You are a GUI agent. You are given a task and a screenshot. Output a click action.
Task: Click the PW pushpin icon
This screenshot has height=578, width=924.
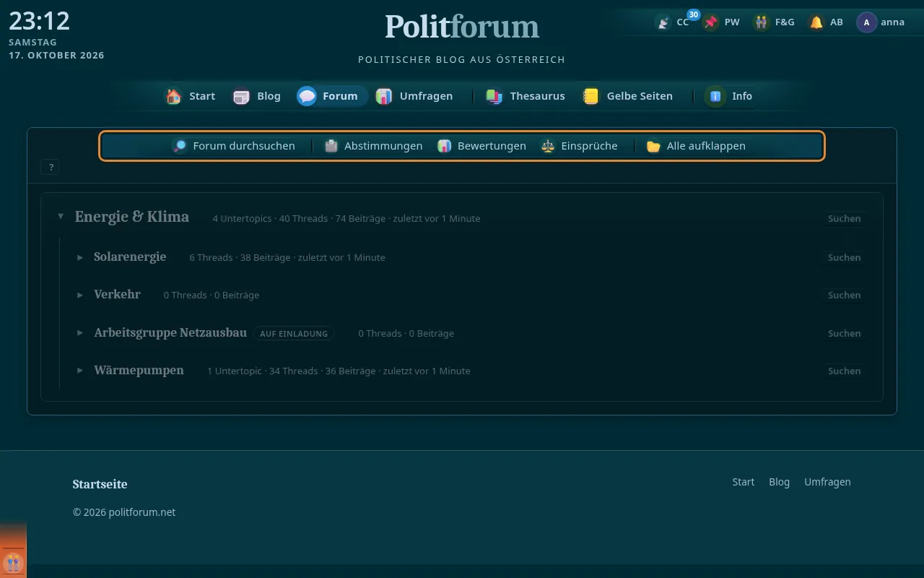coord(711,22)
